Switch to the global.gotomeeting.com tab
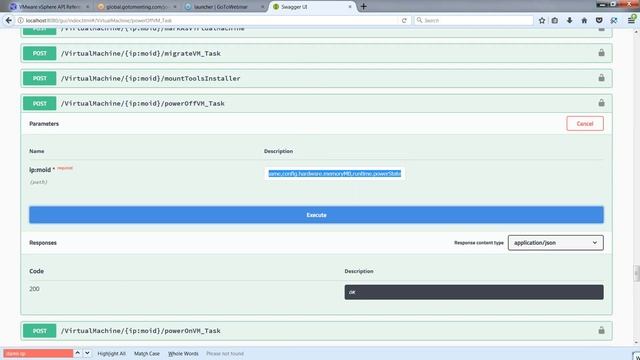This screenshot has width=640, height=360. tap(137, 7)
